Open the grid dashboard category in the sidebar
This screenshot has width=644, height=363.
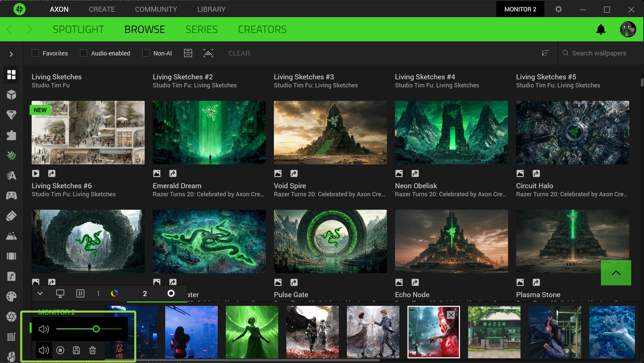pyautogui.click(x=11, y=75)
